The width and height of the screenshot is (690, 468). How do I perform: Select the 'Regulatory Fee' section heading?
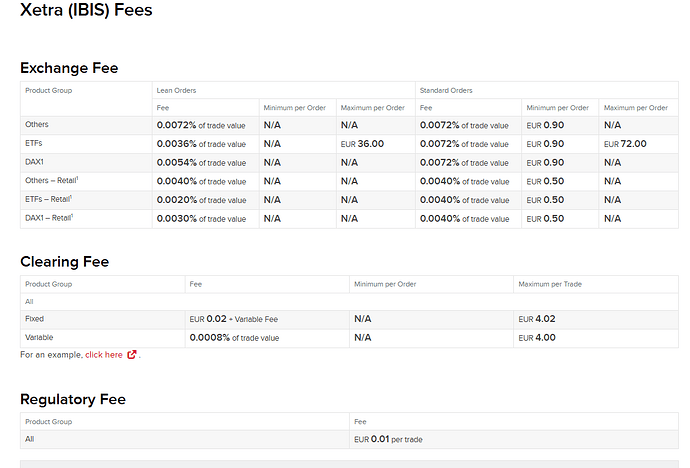[73, 399]
